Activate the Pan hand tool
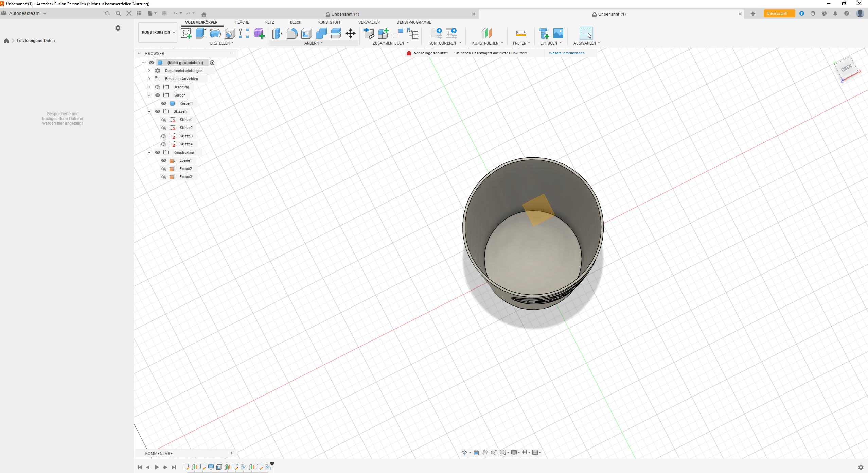The height and width of the screenshot is (473, 868). click(x=485, y=452)
